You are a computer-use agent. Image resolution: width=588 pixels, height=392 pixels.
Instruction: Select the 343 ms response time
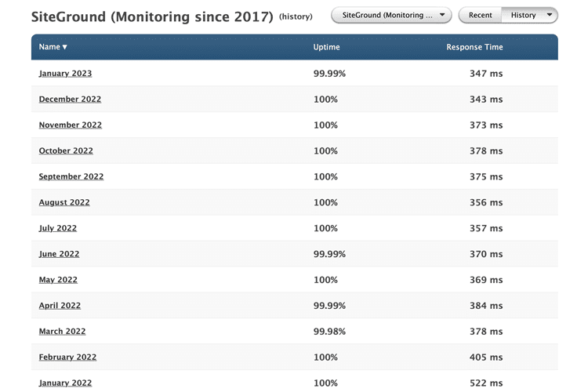click(486, 100)
